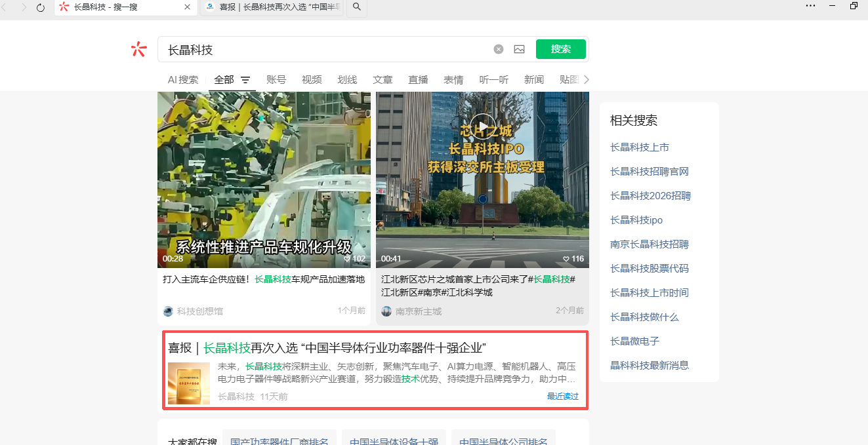Go forward with browser forward arrow
The height and width of the screenshot is (445, 868).
tap(24, 7)
